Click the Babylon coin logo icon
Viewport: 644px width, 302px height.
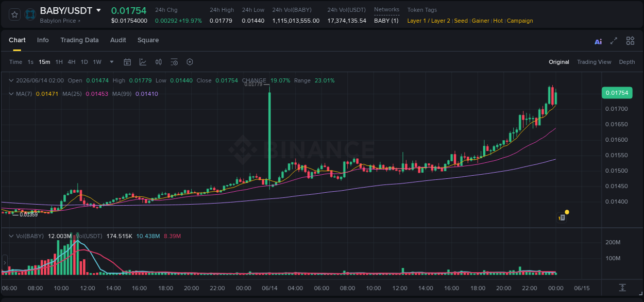click(x=30, y=14)
